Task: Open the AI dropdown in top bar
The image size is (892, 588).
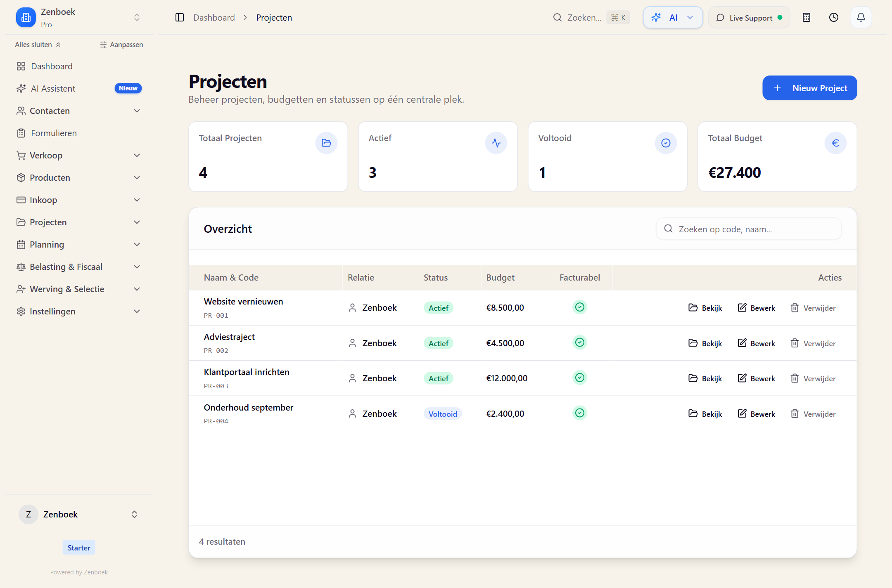Action: click(x=673, y=17)
